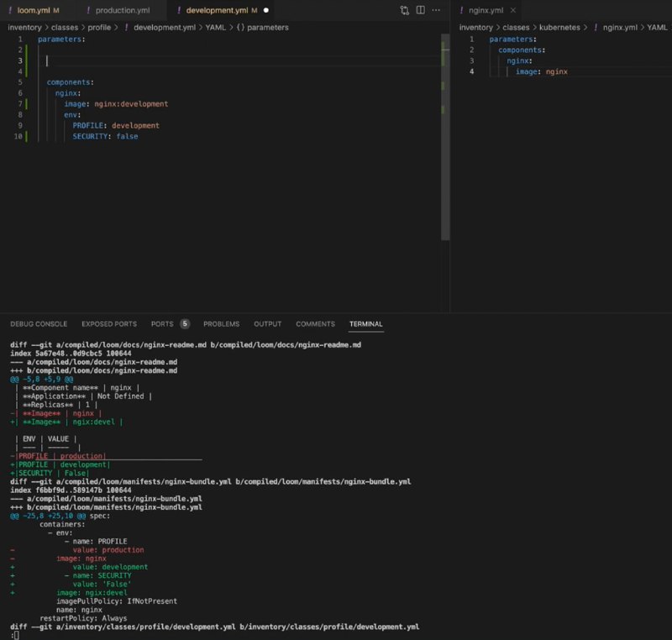Image resolution: width=672 pixels, height=640 pixels.
Task: Click 'nginx:' key in nginx.yml editor
Action: [x=519, y=60]
